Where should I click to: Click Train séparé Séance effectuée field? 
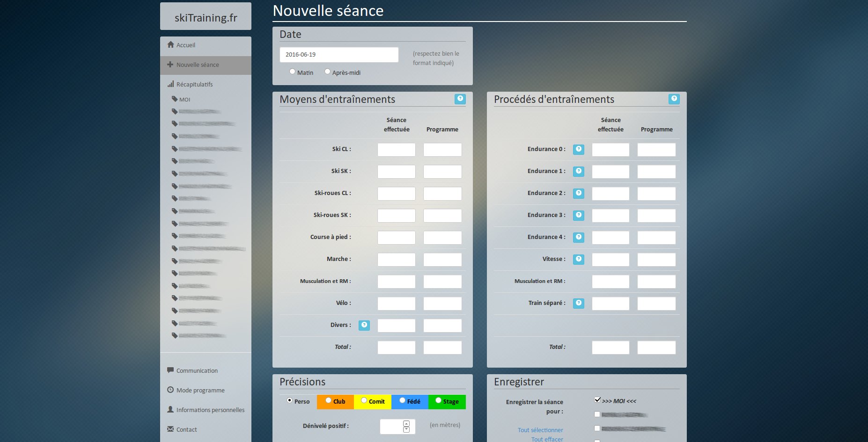[611, 304]
